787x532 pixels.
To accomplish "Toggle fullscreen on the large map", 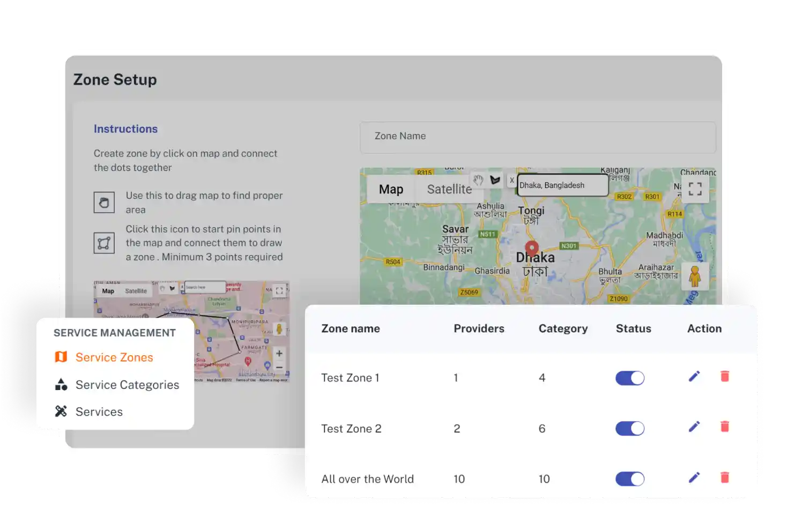I will tap(695, 189).
